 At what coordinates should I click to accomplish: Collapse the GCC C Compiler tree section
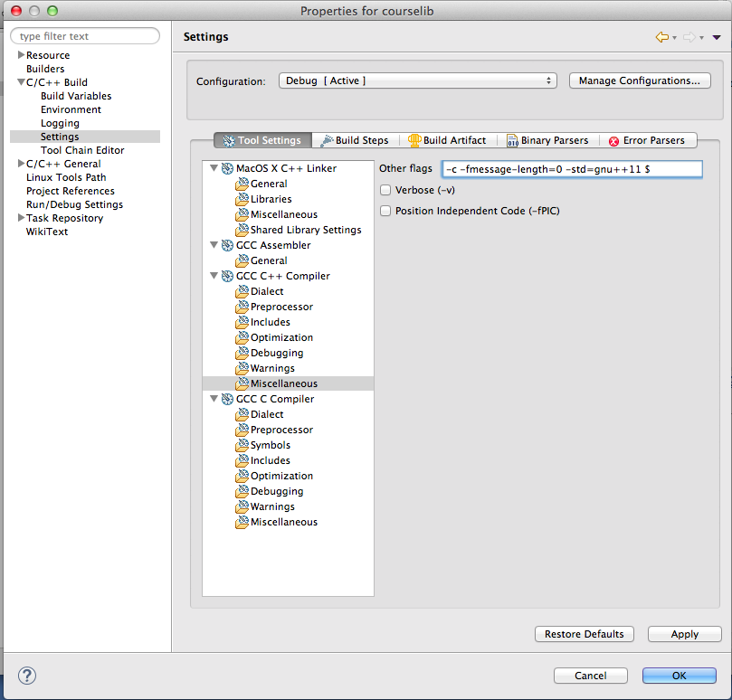[214, 399]
